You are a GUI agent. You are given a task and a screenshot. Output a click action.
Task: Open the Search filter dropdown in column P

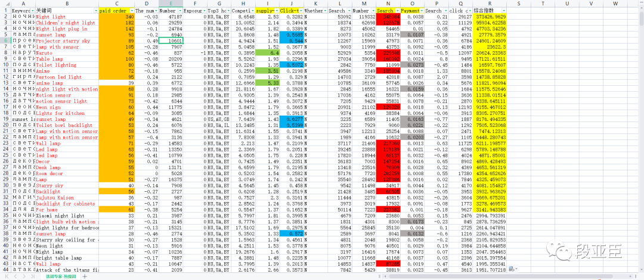click(x=445, y=11)
